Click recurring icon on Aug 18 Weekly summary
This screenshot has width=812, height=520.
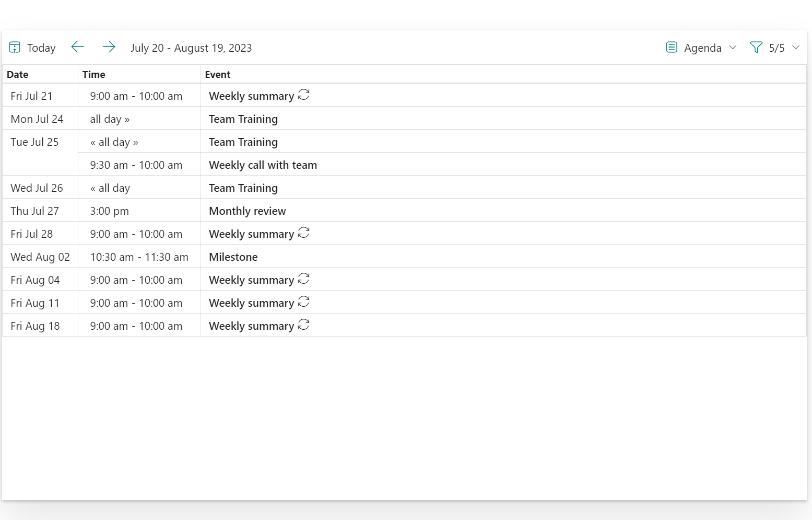pos(304,325)
